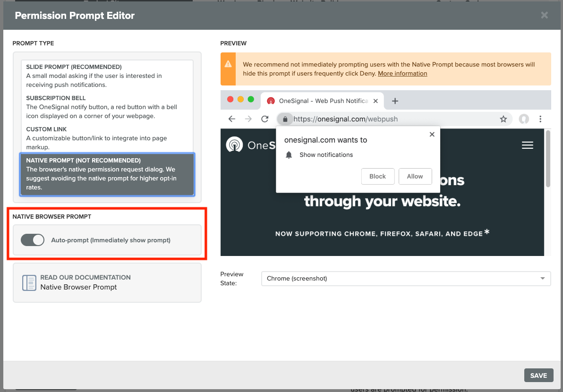Toggle the Auto-prompt switch off

point(33,240)
